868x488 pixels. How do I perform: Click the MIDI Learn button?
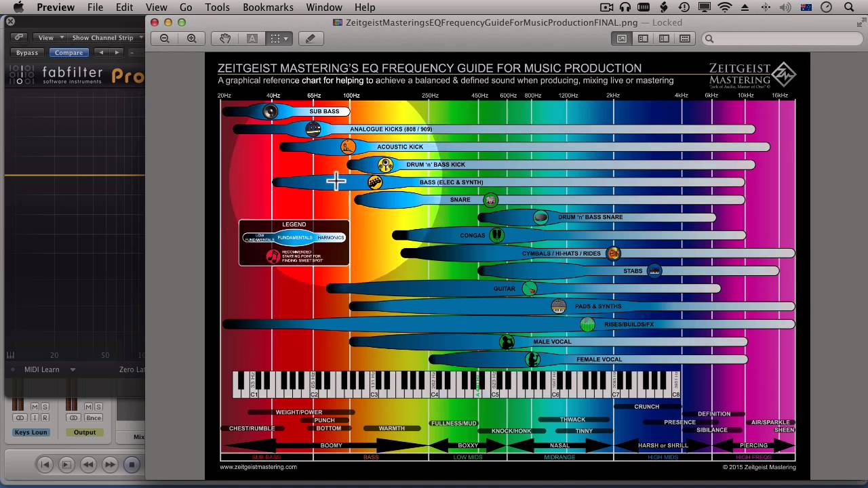pyautogui.click(x=41, y=369)
